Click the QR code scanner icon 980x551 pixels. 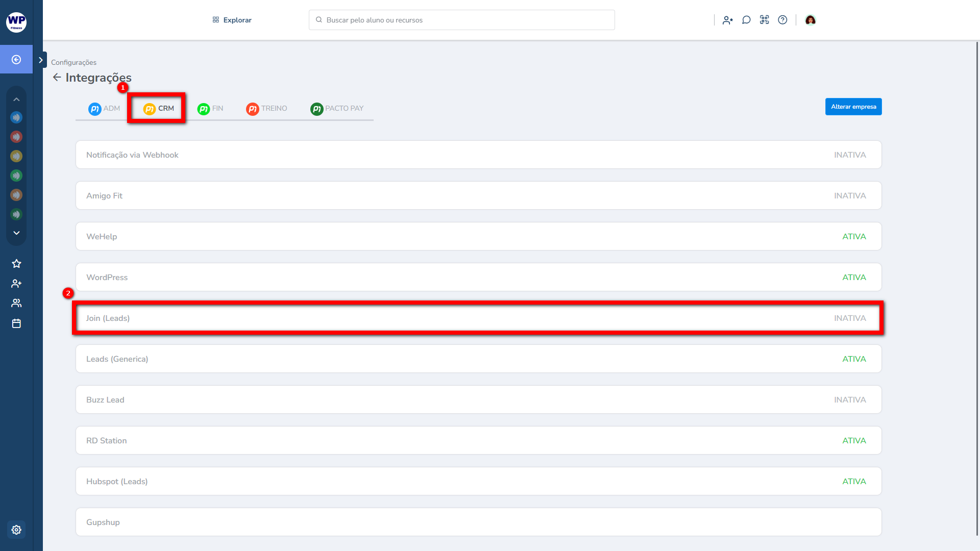(764, 20)
